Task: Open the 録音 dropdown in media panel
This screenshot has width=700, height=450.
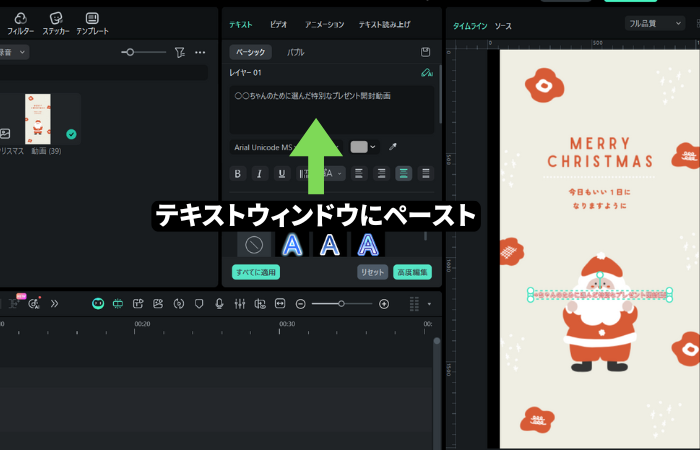Action: tap(13, 52)
